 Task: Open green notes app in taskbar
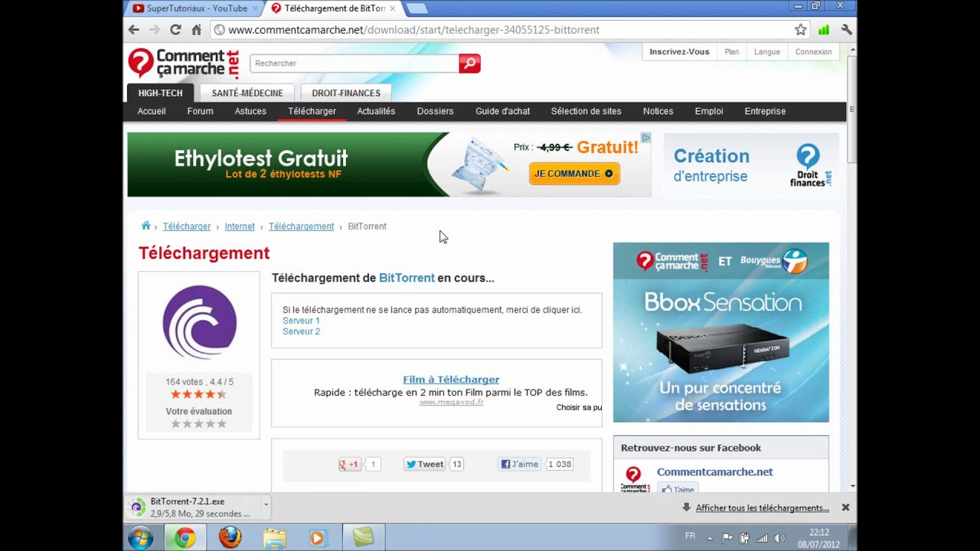[363, 538]
